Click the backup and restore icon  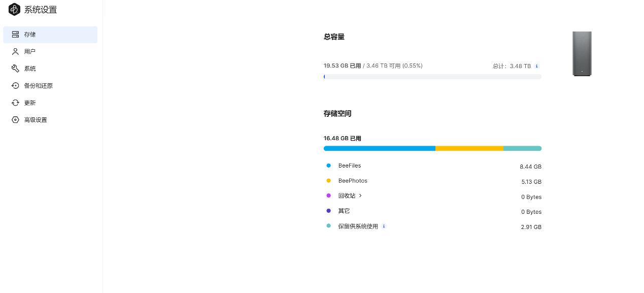(15, 86)
